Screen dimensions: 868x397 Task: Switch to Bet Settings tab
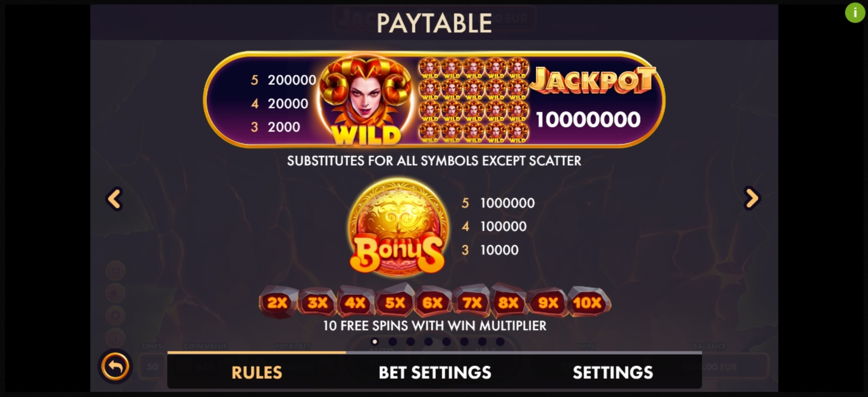pos(435,372)
